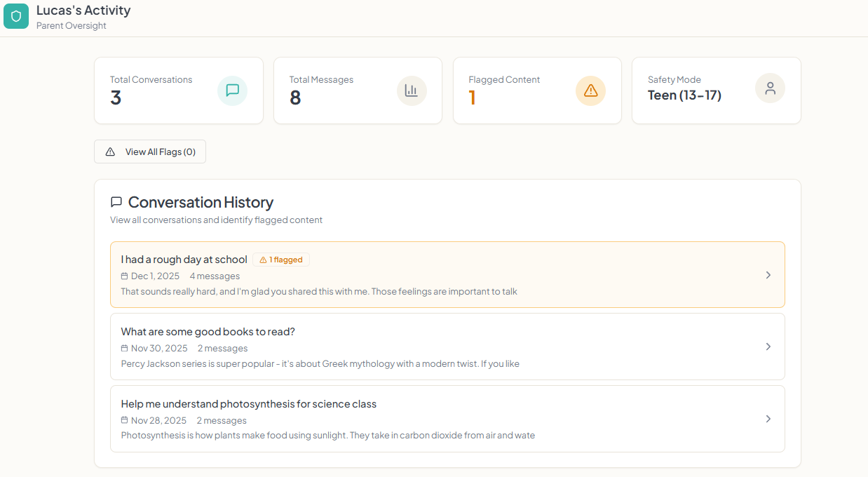The width and height of the screenshot is (868, 477).
Task: Click the Total Conversations label
Action: tap(151, 80)
